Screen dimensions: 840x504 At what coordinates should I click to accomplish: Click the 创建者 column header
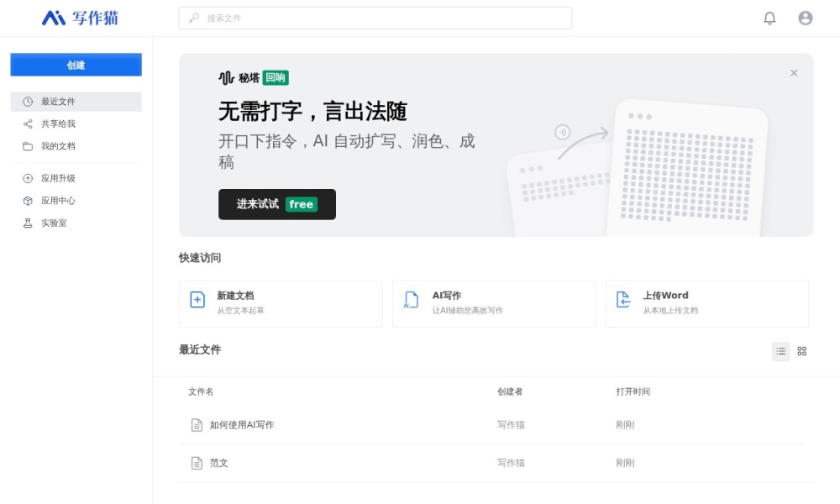coord(510,391)
